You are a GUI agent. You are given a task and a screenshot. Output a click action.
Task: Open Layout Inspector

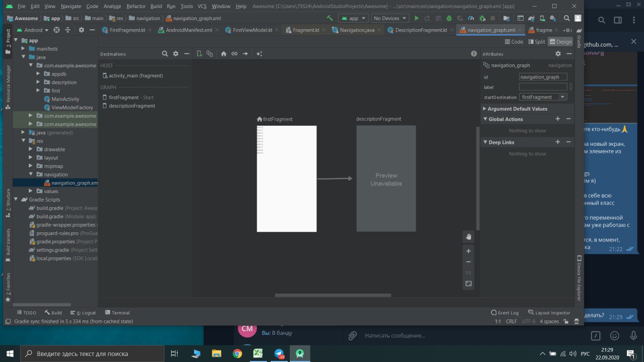pyautogui.click(x=549, y=313)
